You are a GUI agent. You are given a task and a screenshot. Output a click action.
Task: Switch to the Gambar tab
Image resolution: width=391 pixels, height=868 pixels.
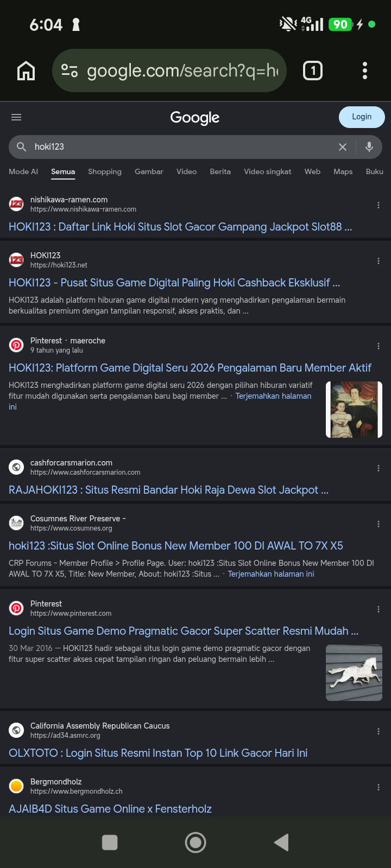click(x=149, y=171)
